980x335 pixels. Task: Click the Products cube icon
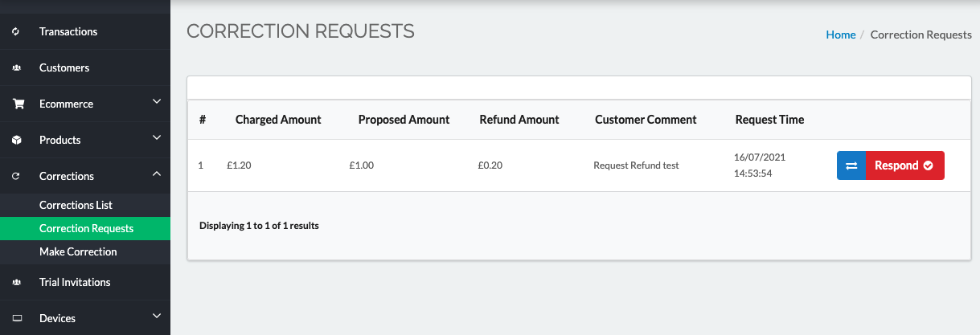[x=16, y=141]
